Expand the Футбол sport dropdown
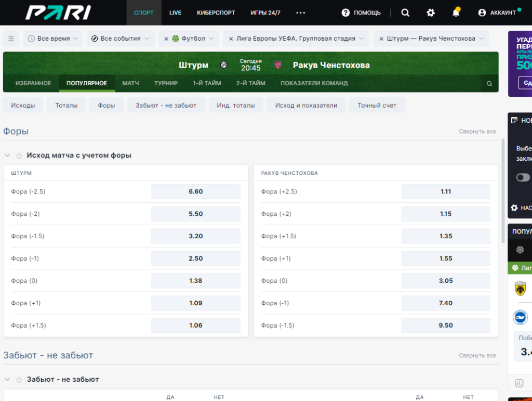The image size is (532, 401). (211, 38)
